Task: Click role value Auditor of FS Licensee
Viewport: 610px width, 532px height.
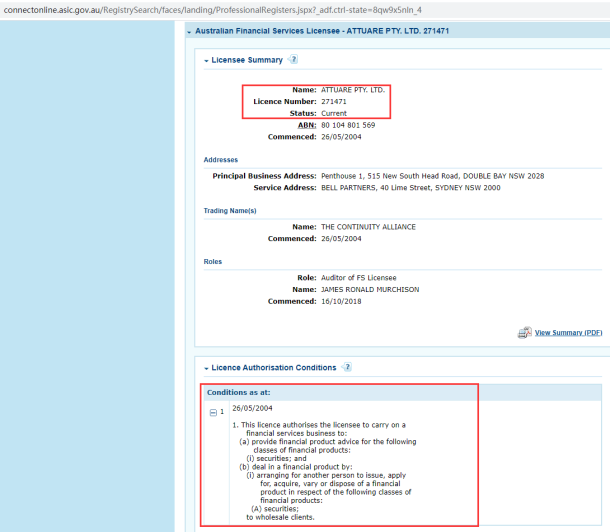Action: pyautogui.click(x=358, y=278)
